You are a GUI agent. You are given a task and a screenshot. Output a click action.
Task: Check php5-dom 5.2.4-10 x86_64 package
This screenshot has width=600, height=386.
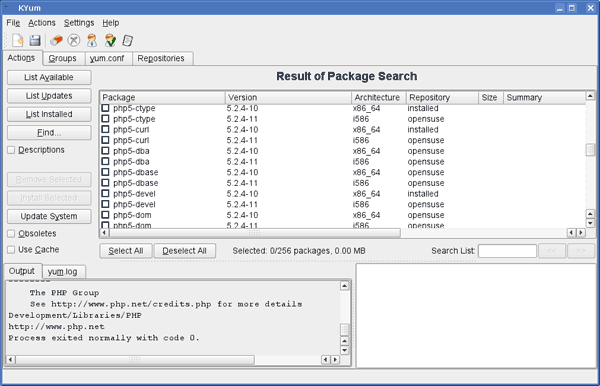click(105, 215)
